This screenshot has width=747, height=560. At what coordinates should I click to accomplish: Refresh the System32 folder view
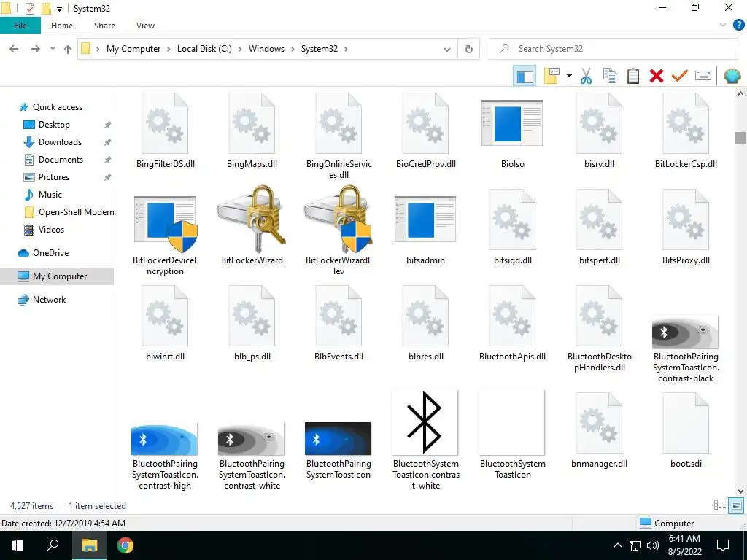(x=469, y=49)
